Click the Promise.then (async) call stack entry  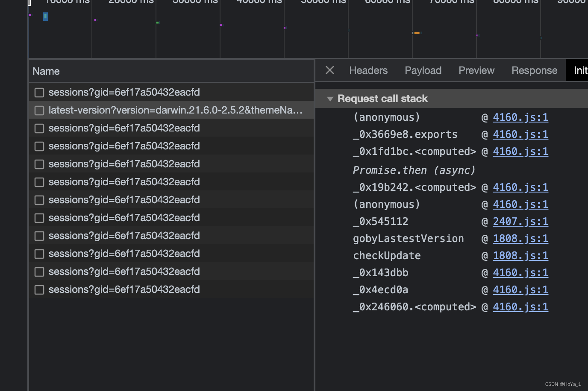pyautogui.click(x=414, y=170)
